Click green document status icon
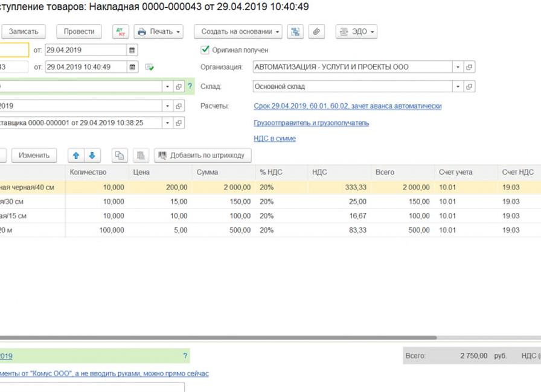Viewport: 541px width, 392px height. pos(149,67)
